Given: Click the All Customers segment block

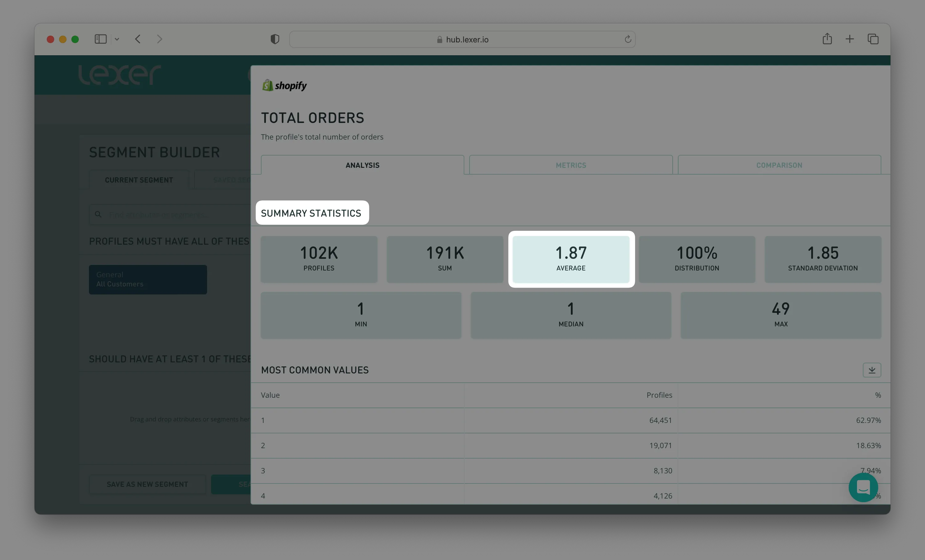Looking at the screenshot, I should (148, 279).
